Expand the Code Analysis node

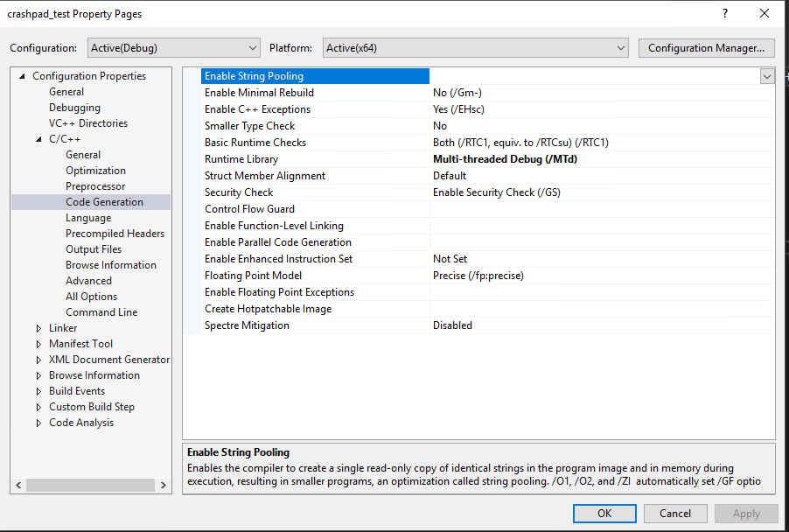coord(39,423)
